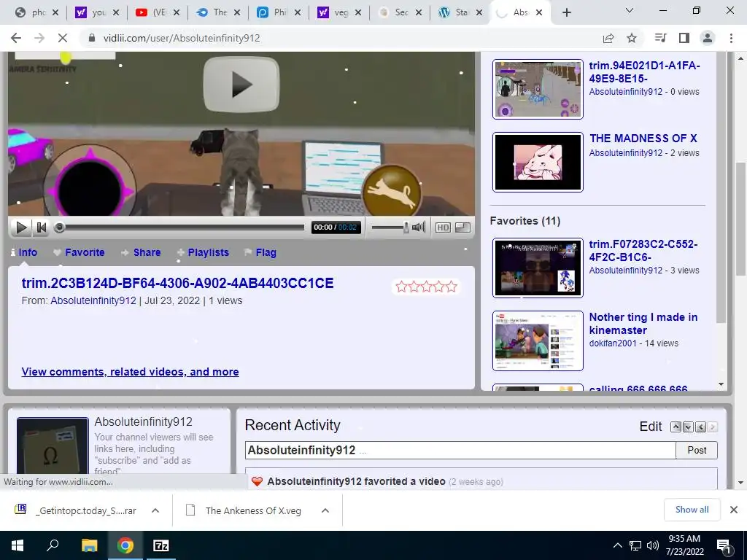Screen dimensions: 747x560
Task: Open the Windows Start menu
Action: click(18, 545)
